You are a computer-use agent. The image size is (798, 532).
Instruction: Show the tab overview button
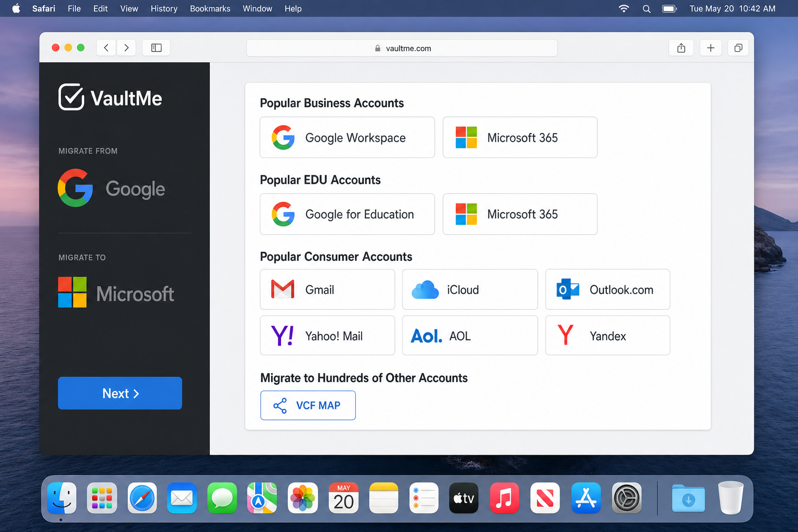point(738,48)
